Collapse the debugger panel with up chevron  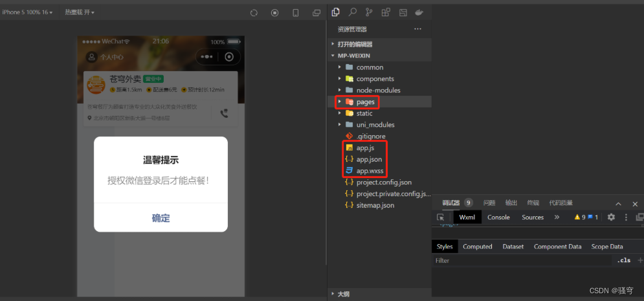pos(619,204)
